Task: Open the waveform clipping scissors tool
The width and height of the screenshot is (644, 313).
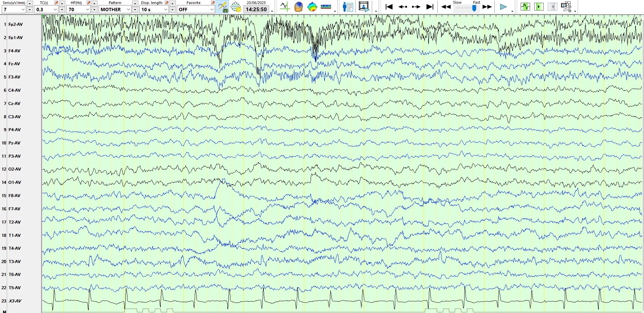Action: pyautogui.click(x=566, y=7)
